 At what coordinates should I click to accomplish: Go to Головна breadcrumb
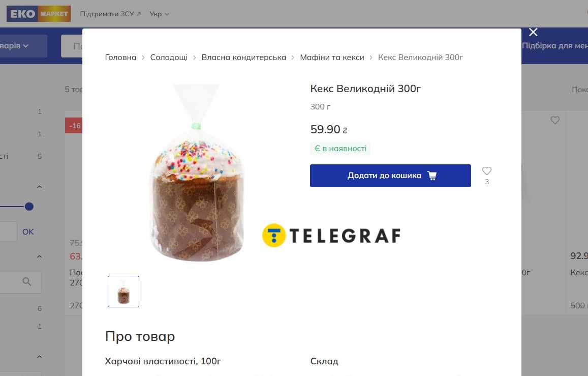(x=120, y=57)
